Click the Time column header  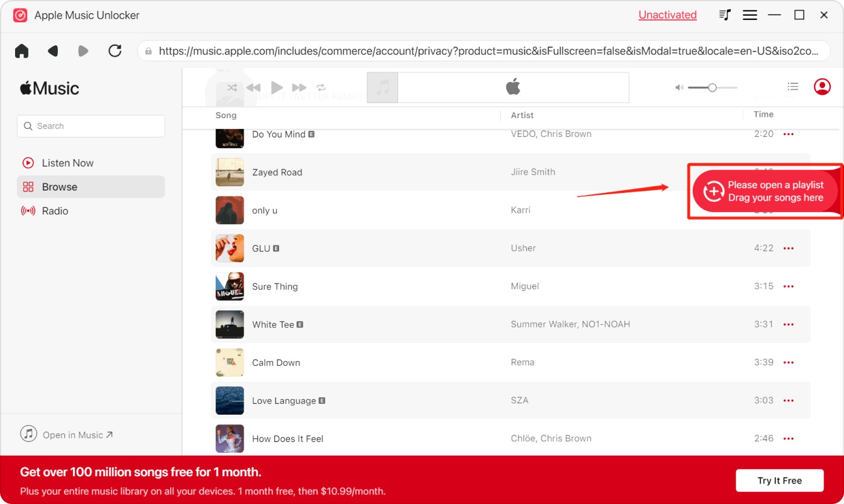pyautogui.click(x=763, y=115)
